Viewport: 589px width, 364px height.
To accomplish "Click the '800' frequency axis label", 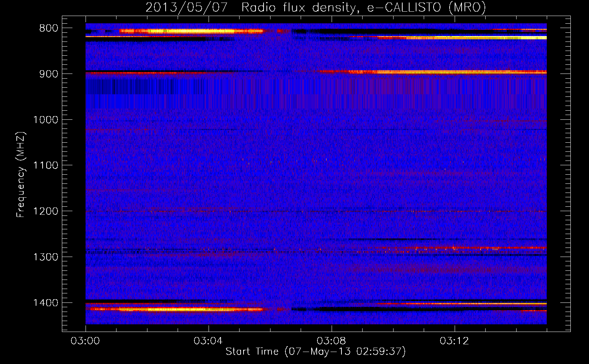I will click(48, 28).
